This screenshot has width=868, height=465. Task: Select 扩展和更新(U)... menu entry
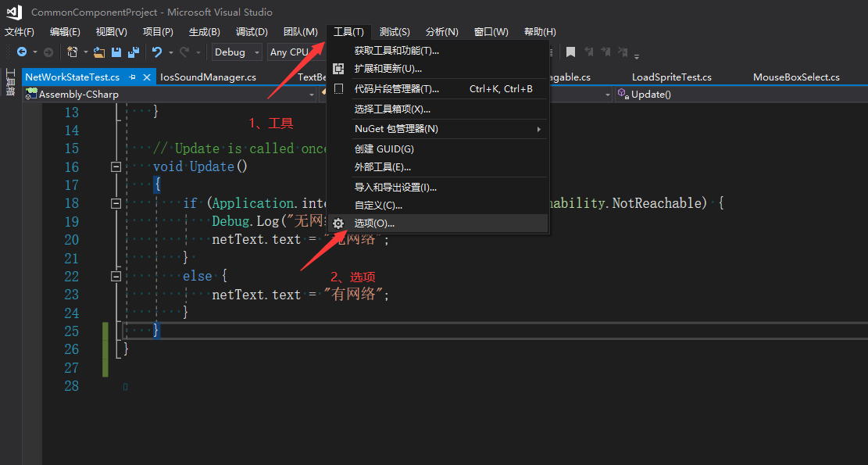click(x=438, y=69)
